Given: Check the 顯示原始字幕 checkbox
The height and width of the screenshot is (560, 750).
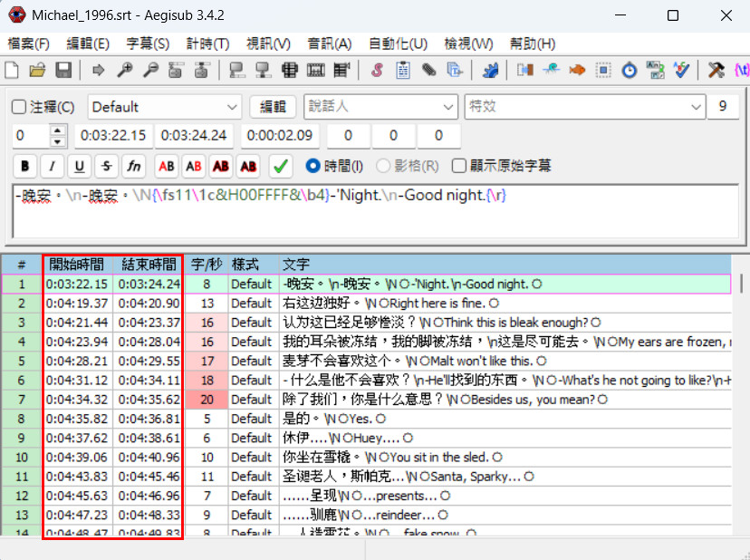Looking at the screenshot, I should coord(460,166).
